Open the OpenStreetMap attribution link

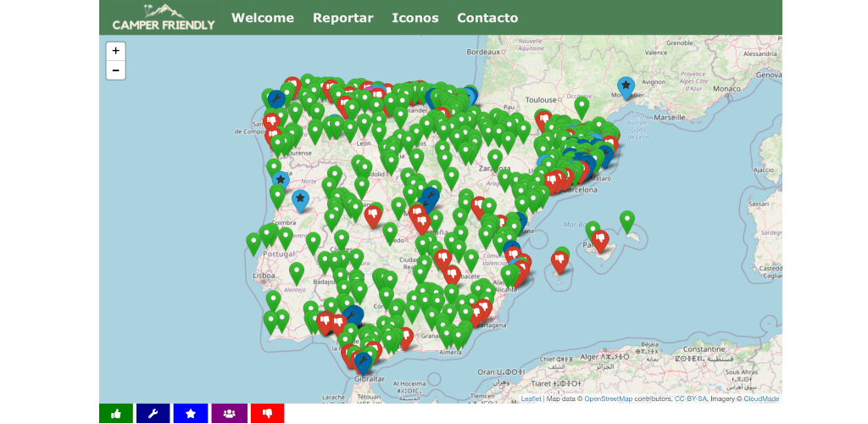pos(609,399)
